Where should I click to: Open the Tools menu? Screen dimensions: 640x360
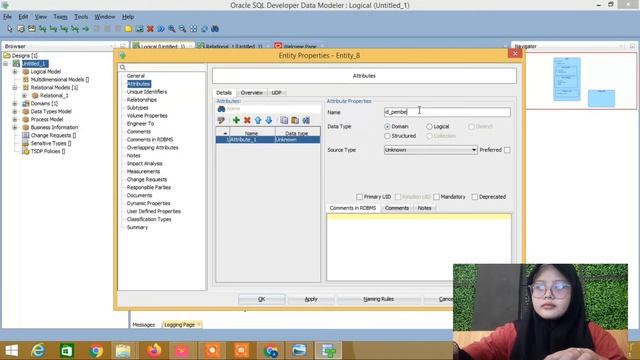[81, 17]
